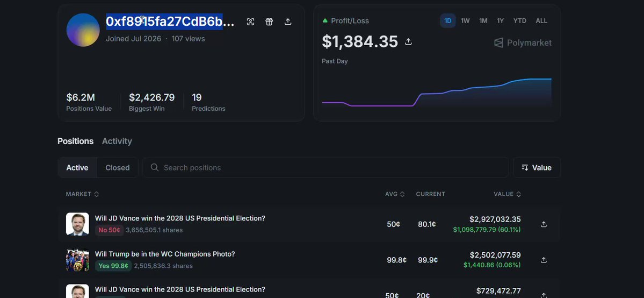Select the YTD profit range

pyautogui.click(x=519, y=20)
